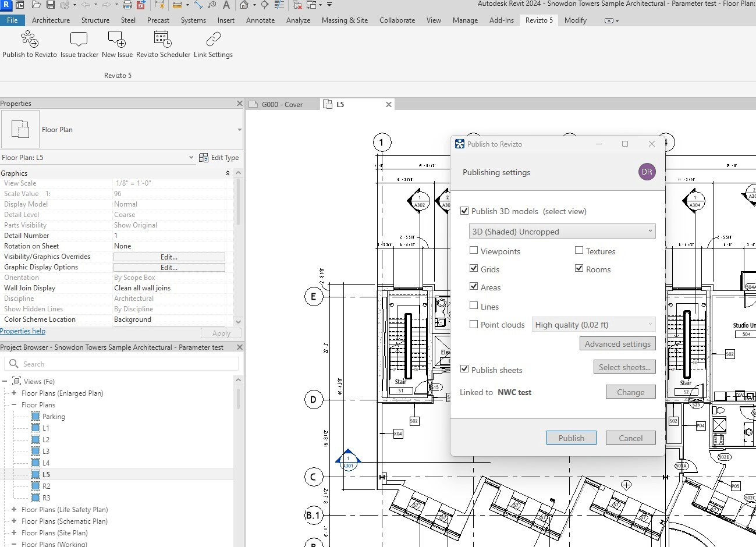Uncheck Publish sheets checkbox

[x=464, y=369]
